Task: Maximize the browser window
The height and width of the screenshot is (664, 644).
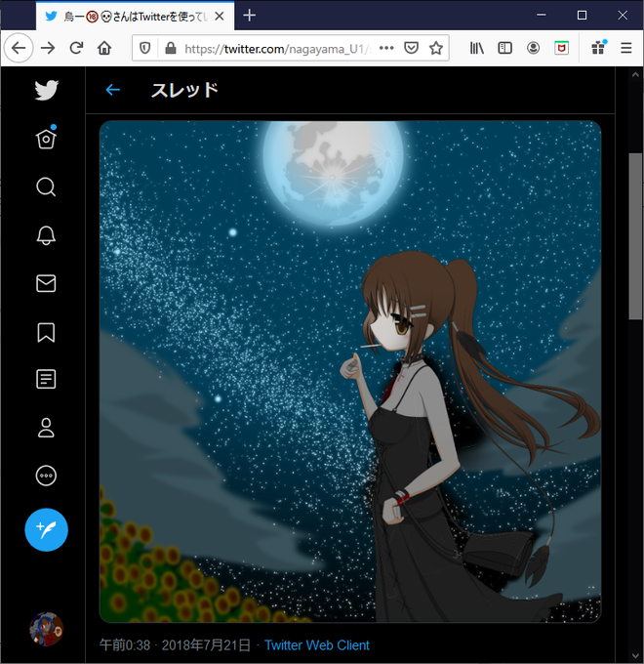Action: tap(582, 16)
